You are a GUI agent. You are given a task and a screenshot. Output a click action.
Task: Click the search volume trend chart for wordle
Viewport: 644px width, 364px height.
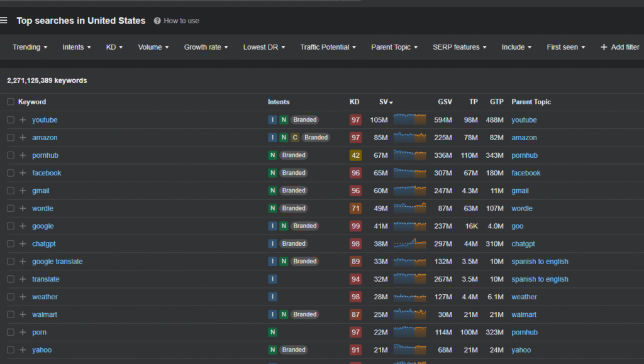(x=409, y=208)
